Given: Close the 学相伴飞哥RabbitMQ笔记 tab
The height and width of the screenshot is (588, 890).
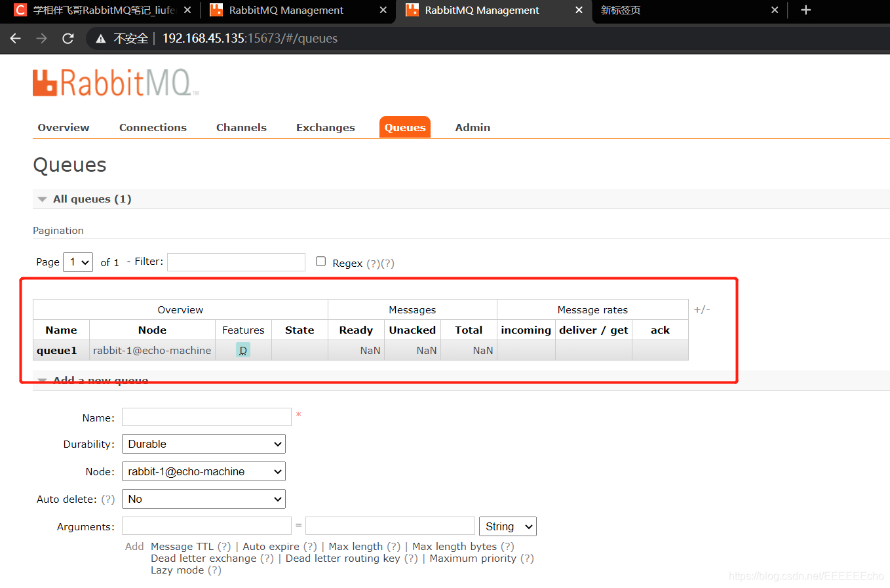Looking at the screenshot, I should coord(187,10).
